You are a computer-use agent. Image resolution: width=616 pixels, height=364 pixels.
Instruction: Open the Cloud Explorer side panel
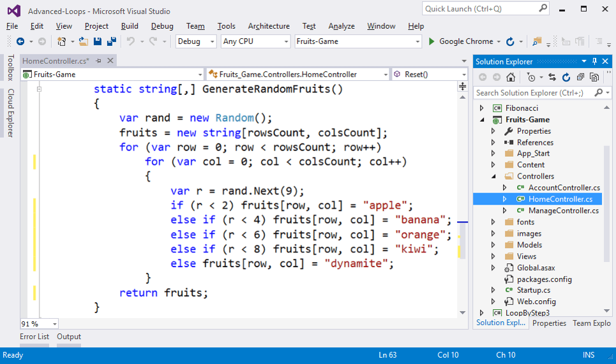[x=11, y=113]
